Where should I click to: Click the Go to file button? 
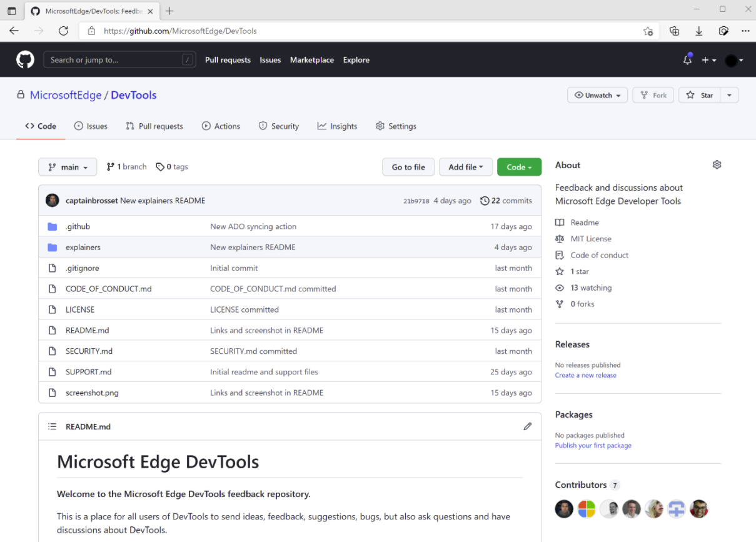point(408,167)
